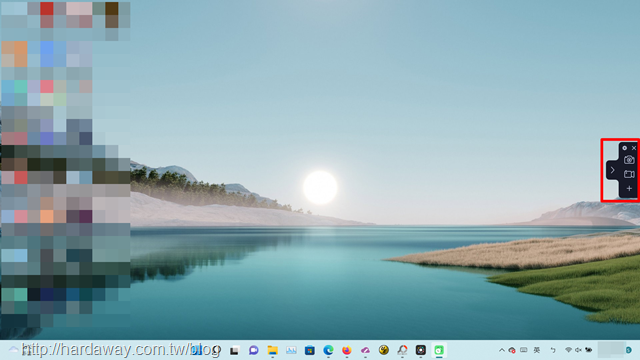Image resolution: width=640 pixels, height=360 pixels.
Task: Open the yellow round app on taskbar
Action: point(384,350)
